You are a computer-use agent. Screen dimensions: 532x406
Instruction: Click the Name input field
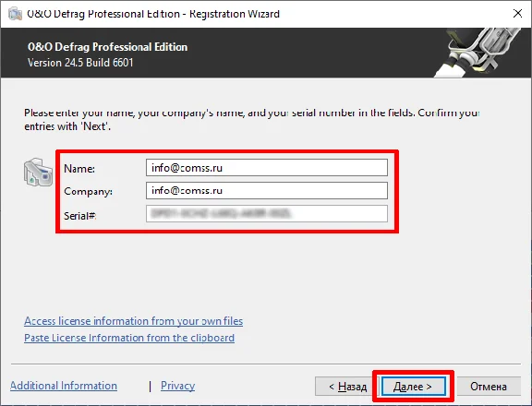click(267, 168)
